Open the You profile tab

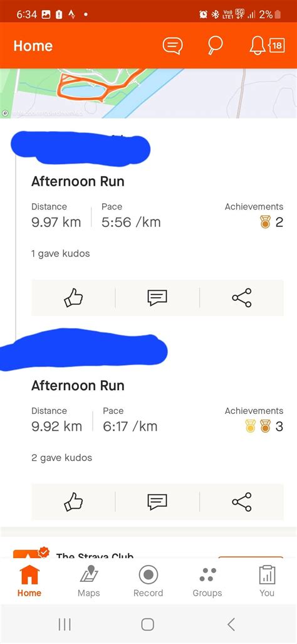(x=267, y=581)
